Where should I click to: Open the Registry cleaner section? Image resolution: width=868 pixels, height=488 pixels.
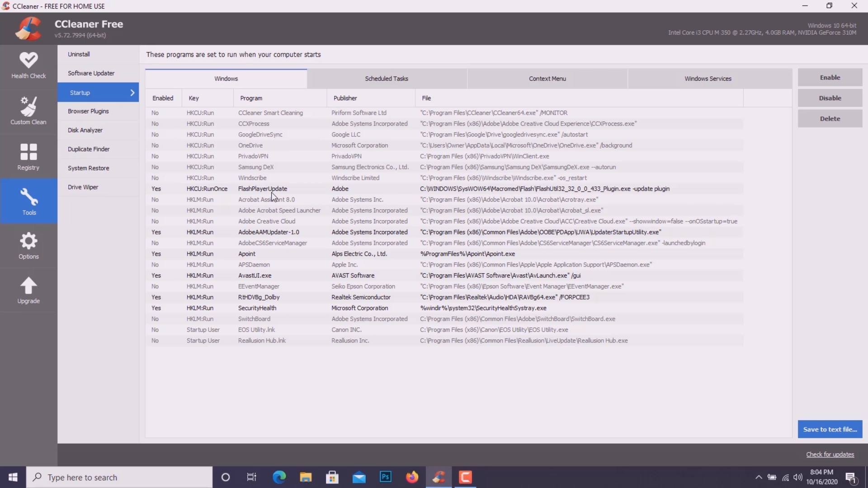[x=28, y=156]
